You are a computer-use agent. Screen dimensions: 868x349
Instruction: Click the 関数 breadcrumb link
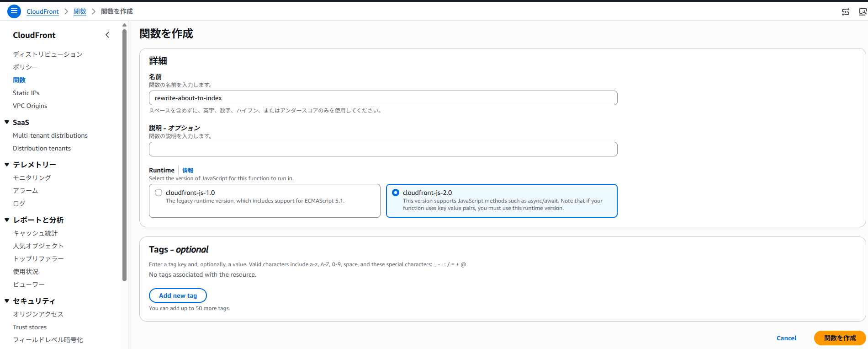(x=80, y=11)
